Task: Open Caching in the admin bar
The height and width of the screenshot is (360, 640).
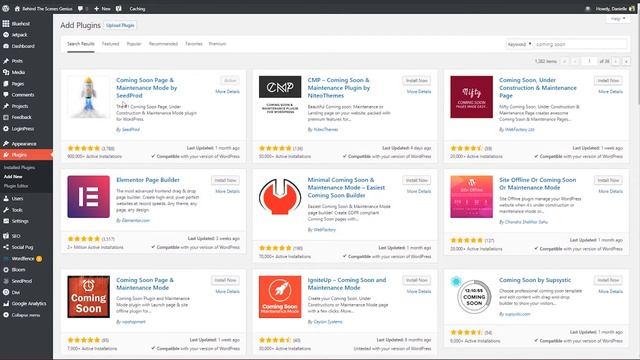Action: (x=137, y=8)
